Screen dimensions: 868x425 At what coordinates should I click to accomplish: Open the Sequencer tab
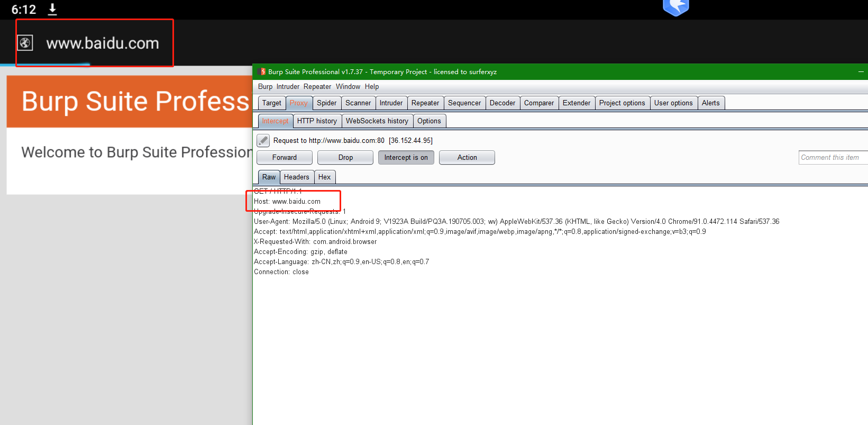click(464, 103)
